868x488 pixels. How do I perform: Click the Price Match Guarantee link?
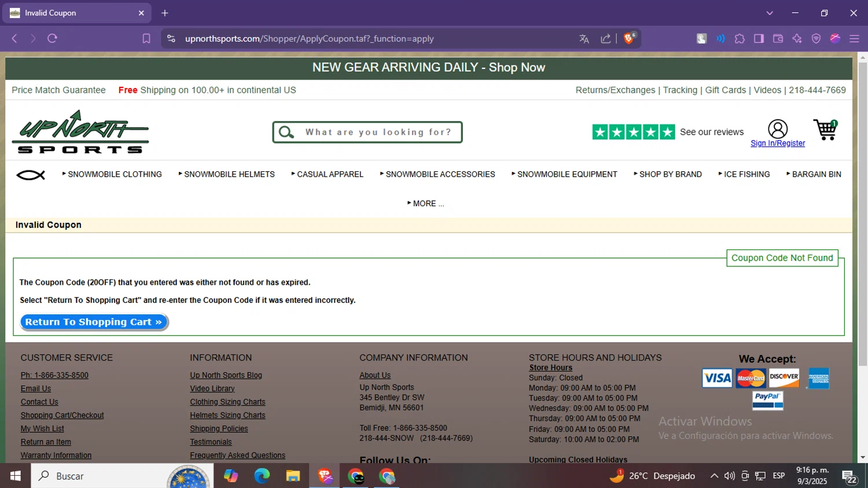[x=58, y=90]
